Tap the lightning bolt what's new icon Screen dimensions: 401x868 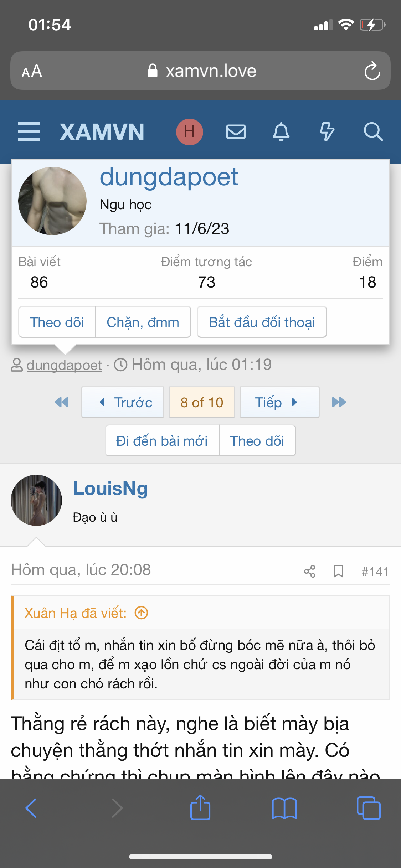coord(327,131)
